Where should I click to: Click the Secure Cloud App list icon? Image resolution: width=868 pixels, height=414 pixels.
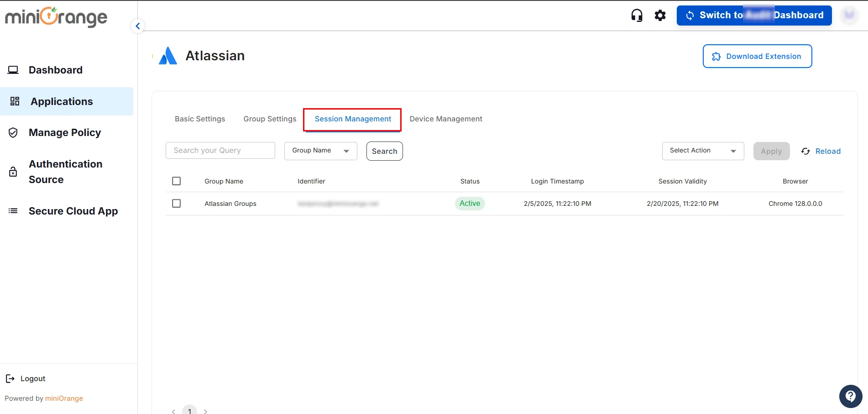(13, 211)
